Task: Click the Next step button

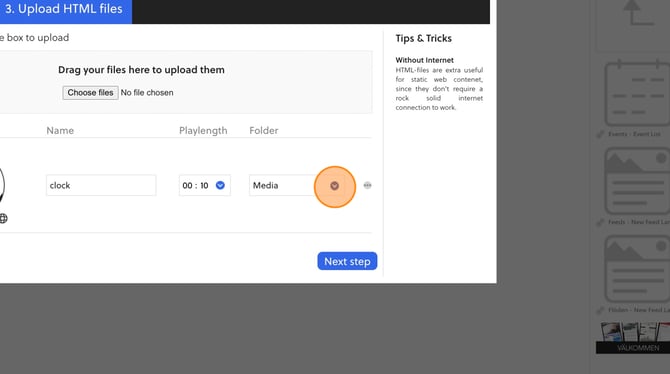Action: point(347,261)
